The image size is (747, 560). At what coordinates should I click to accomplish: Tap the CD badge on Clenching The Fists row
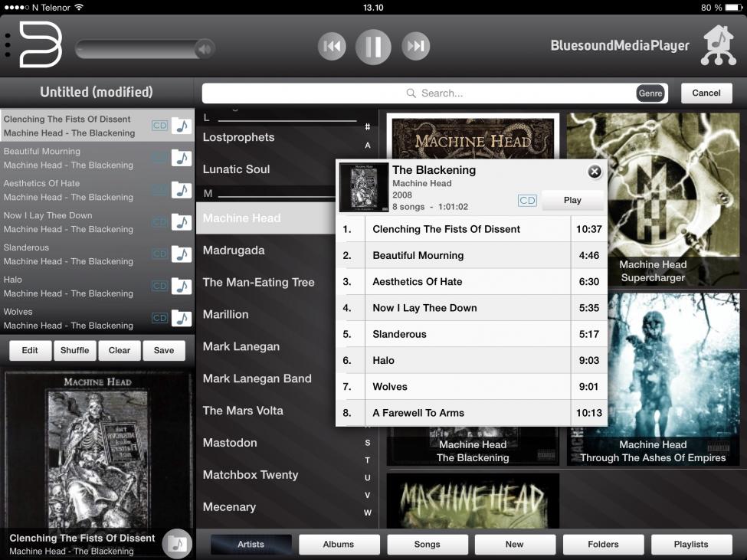159,126
